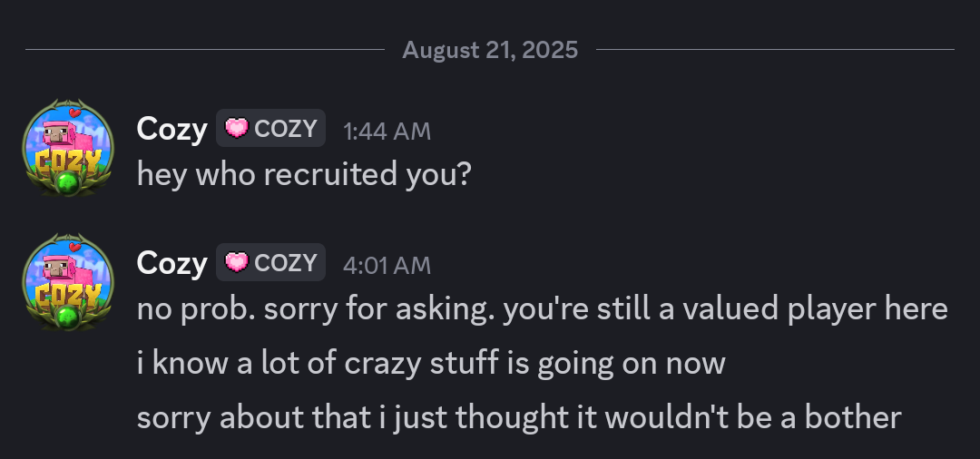This screenshot has width=980, height=459.
Task: Click the red heart atop the first avatar
Action: [x=75, y=113]
